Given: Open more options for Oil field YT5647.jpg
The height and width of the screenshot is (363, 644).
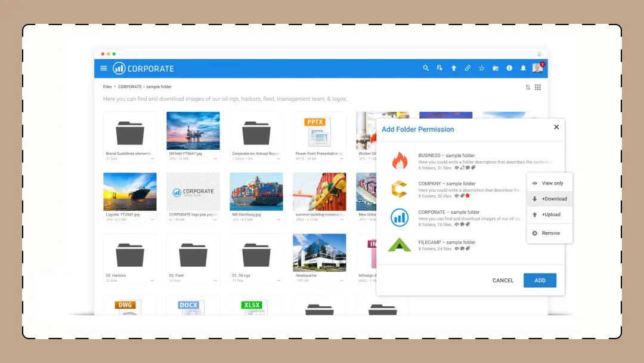Looking at the screenshot, I should pyautogui.click(x=215, y=159).
